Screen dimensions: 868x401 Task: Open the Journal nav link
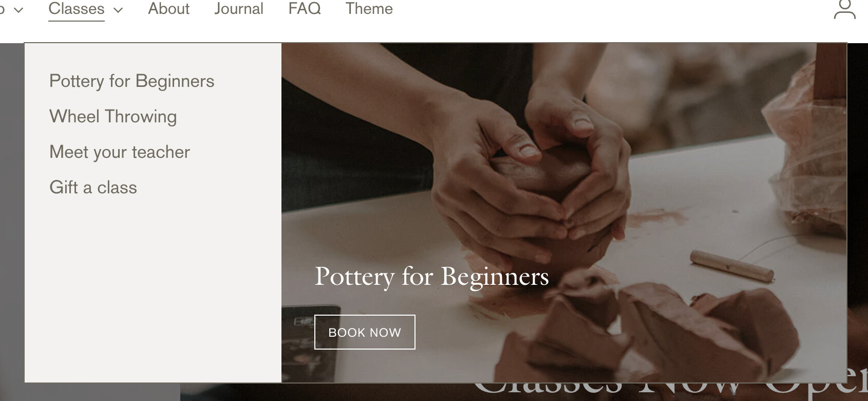coord(239,9)
